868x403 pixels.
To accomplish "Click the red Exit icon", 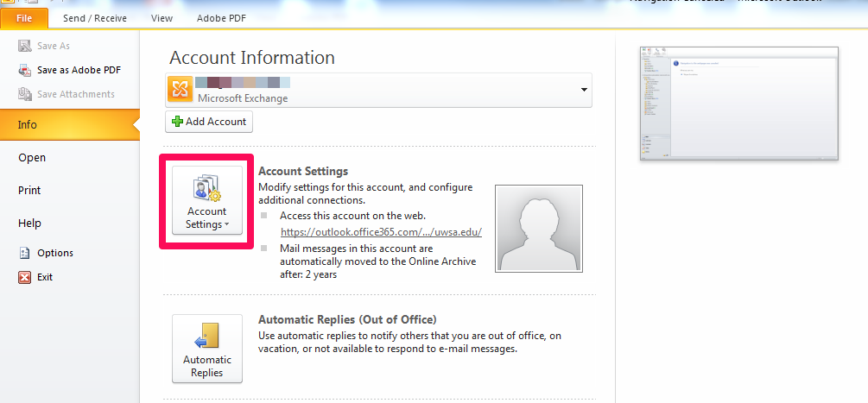I will click(24, 277).
